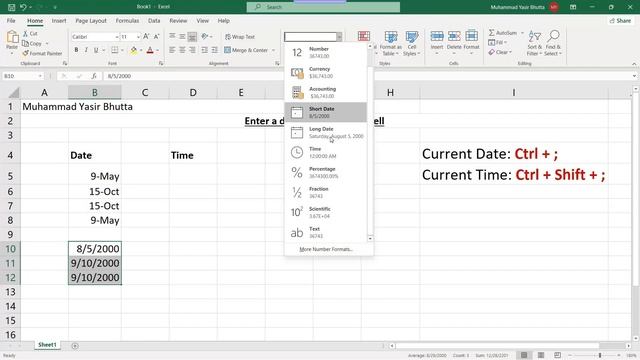Open the Fill dropdown
Viewport: 640px width, 360px height.
click(498, 42)
